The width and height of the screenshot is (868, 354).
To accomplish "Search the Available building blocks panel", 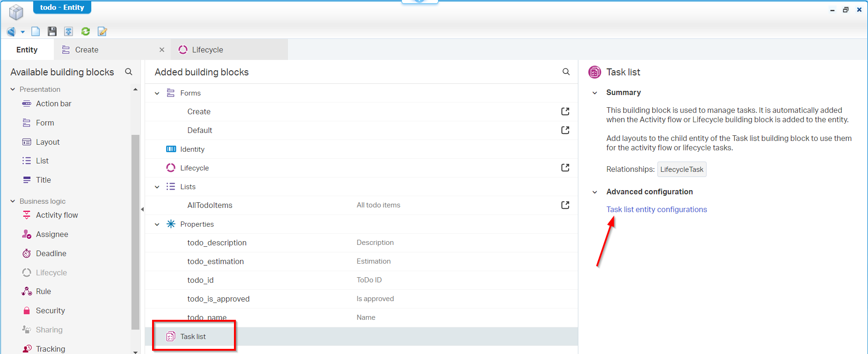I will point(129,72).
